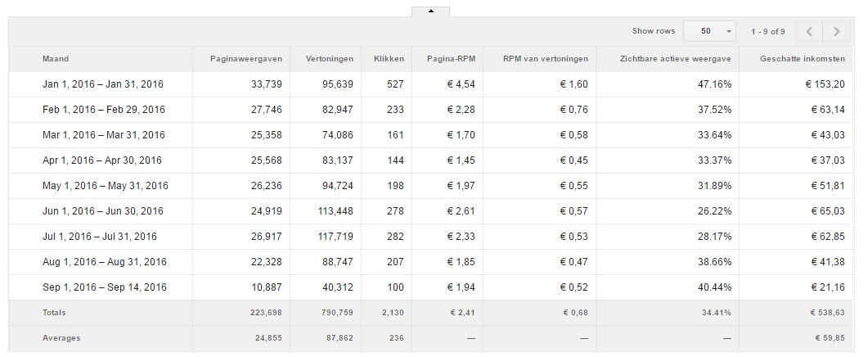The width and height of the screenshot is (868, 357).
Task: Go to the next page of results
Action: pyautogui.click(x=836, y=32)
